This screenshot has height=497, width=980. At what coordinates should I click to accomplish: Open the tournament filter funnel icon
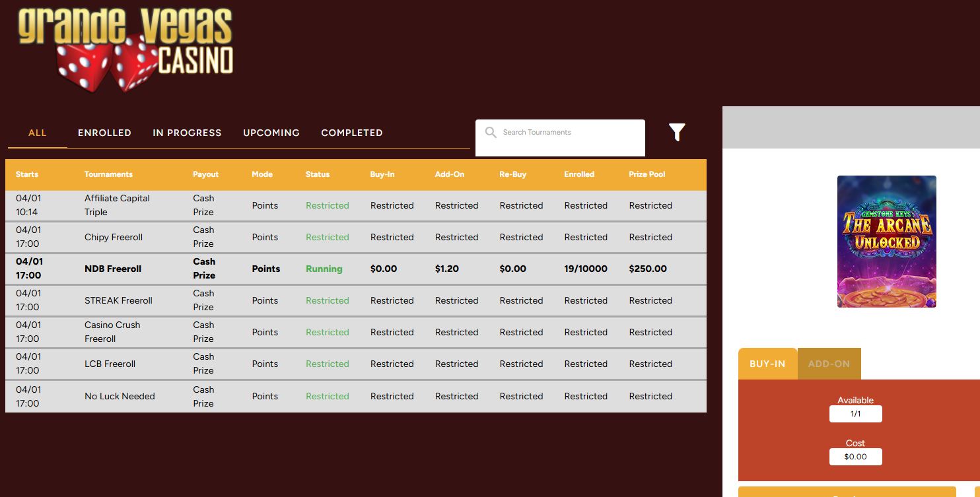(677, 133)
